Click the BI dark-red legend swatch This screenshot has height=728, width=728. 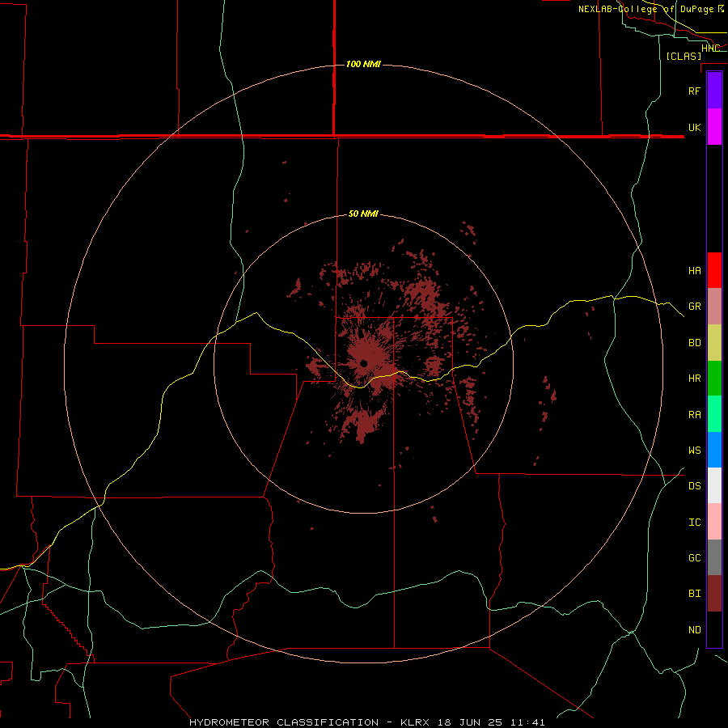point(714,594)
